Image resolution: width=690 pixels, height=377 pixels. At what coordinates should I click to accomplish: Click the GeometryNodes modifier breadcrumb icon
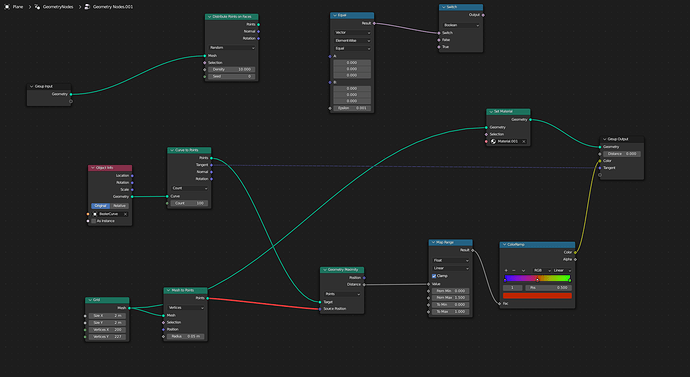37,7
